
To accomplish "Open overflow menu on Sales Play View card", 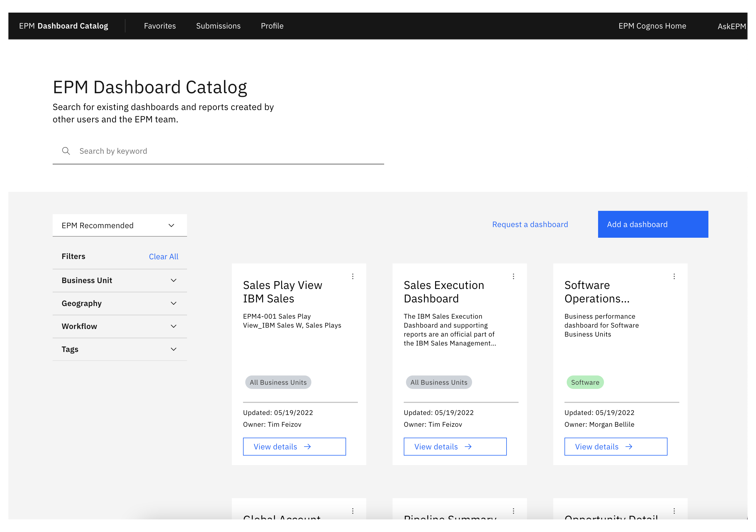I will pos(353,276).
